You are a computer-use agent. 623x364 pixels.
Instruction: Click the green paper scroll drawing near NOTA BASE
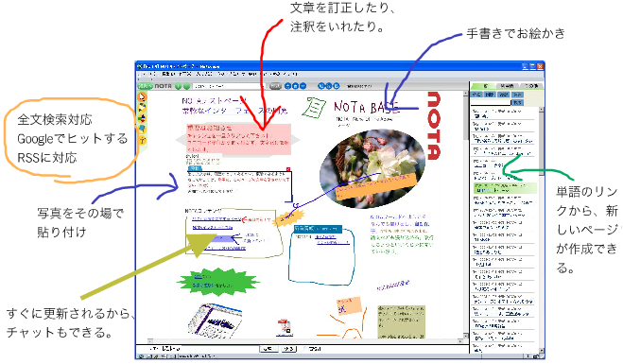point(314,107)
